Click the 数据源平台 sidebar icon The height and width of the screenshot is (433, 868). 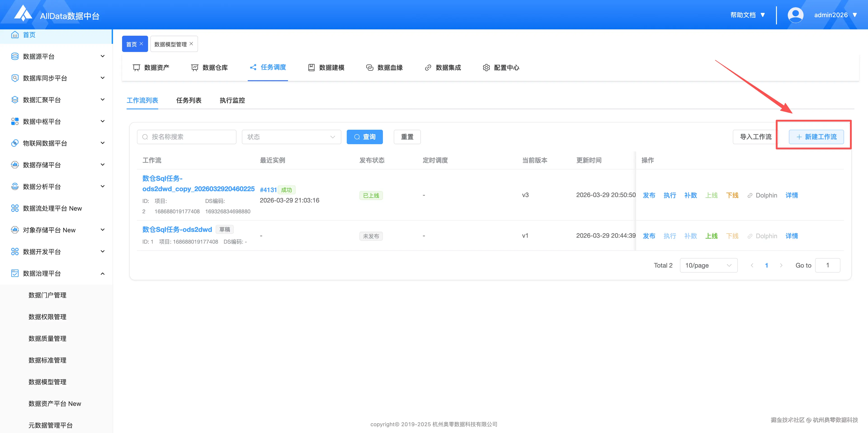click(x=15, y=56)
